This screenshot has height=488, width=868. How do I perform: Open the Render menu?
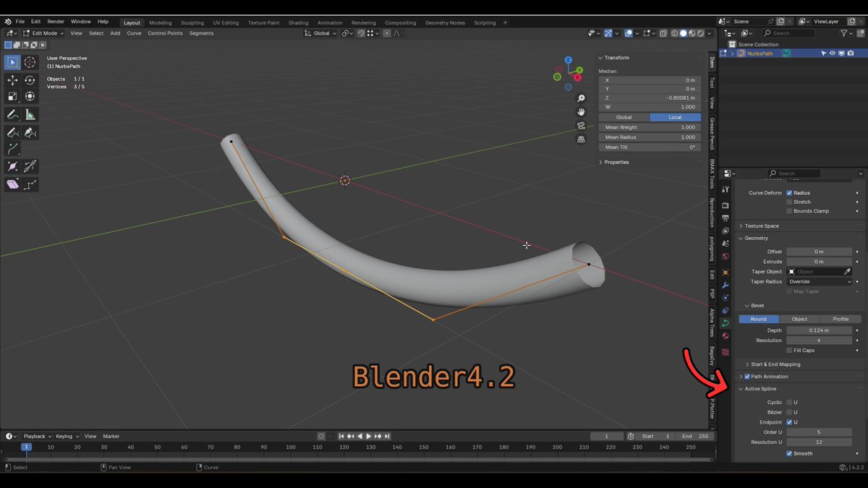(56, 22)
